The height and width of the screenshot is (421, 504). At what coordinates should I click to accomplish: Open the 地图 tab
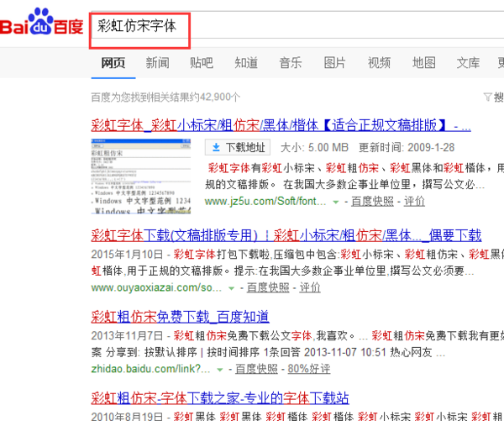[424, 63]
